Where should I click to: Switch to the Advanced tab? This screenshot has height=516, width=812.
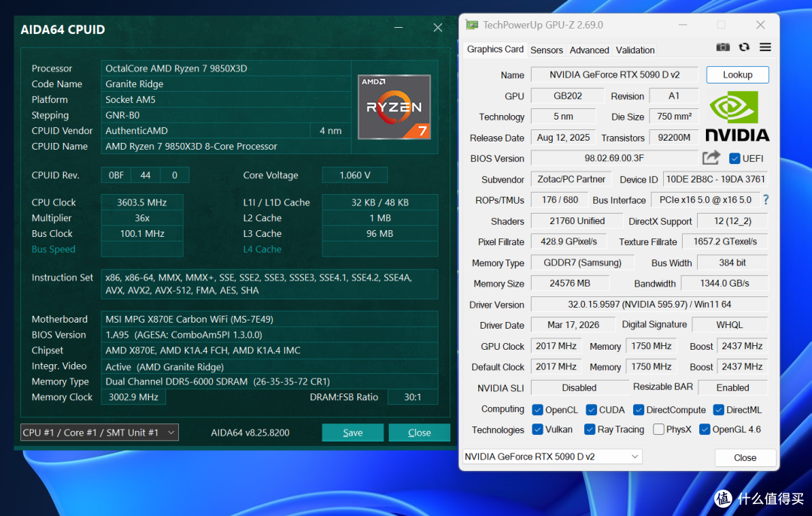[589, 50]
